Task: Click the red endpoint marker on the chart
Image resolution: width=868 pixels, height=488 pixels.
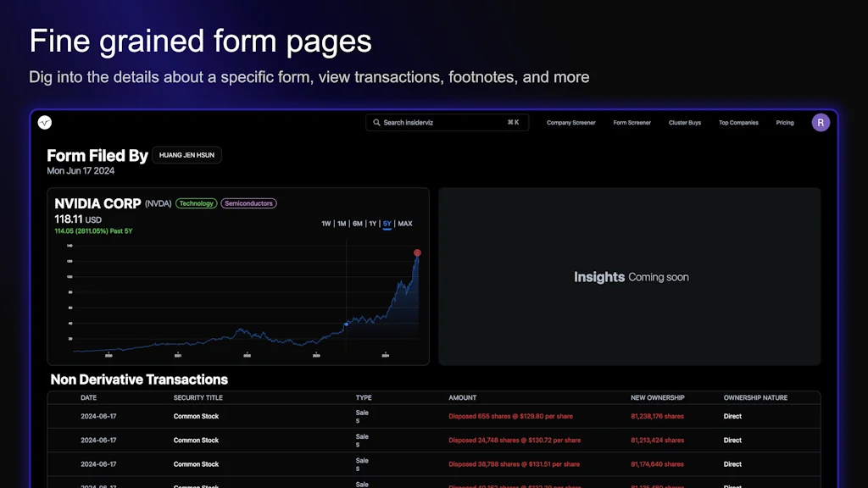Action: pyautogui.click(x=417, y=252)
